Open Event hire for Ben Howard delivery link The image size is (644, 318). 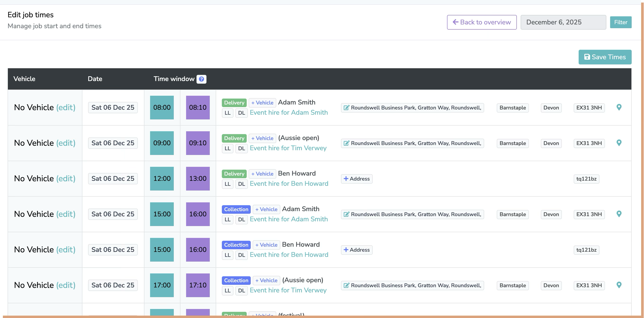pyautogui.click(x=289, y=184)
